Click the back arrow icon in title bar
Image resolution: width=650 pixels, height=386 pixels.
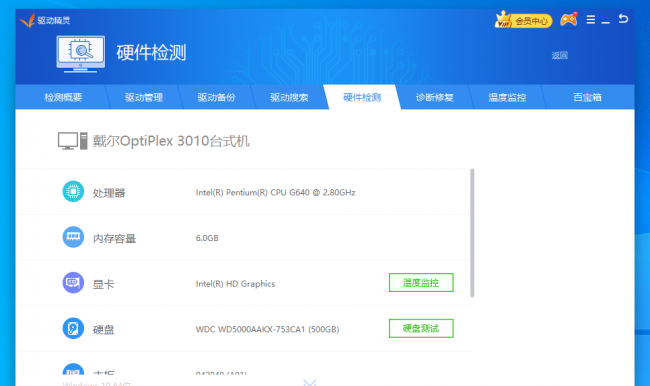(623, 19)
